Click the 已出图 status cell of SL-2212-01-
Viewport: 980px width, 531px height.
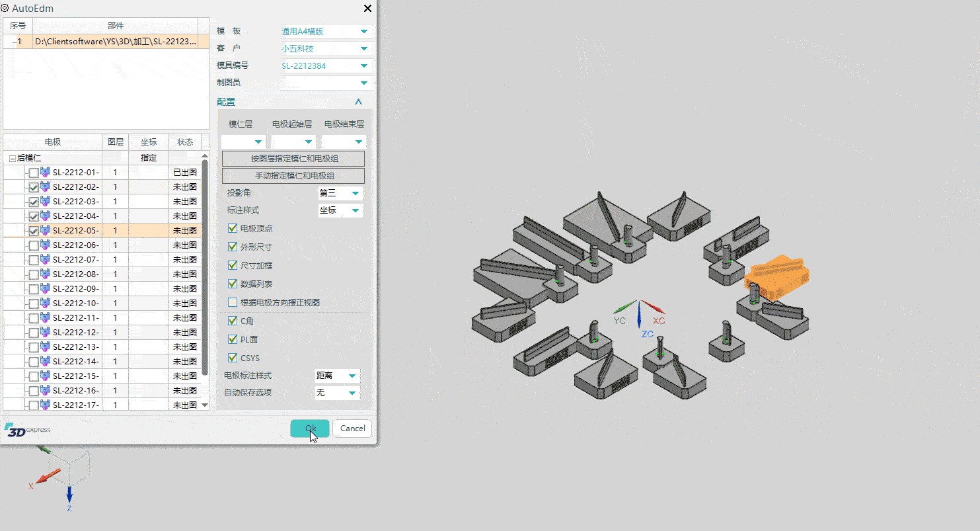(x=185, y=173)
